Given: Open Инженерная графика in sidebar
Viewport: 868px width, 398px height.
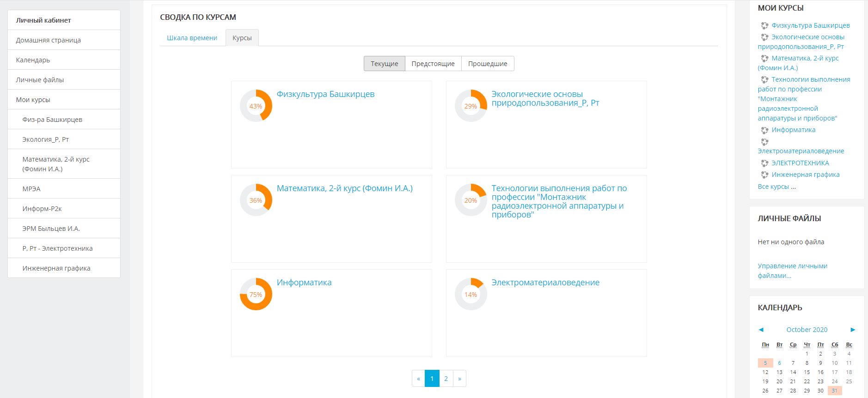Looking at the screenshot, I should pos(64,268).
